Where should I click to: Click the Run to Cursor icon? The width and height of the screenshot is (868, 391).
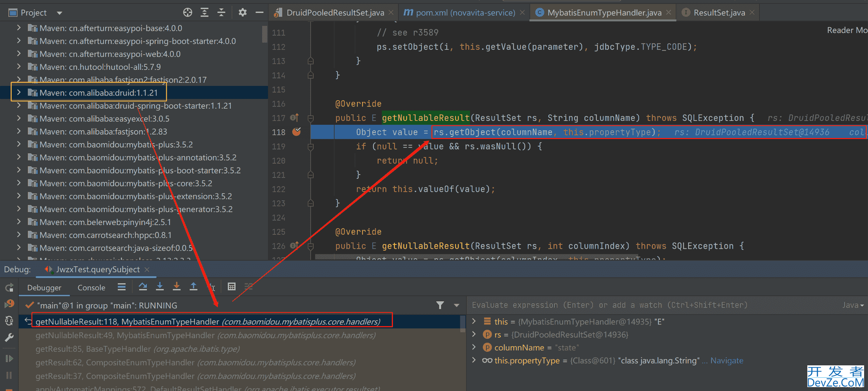tap(212, 287)
